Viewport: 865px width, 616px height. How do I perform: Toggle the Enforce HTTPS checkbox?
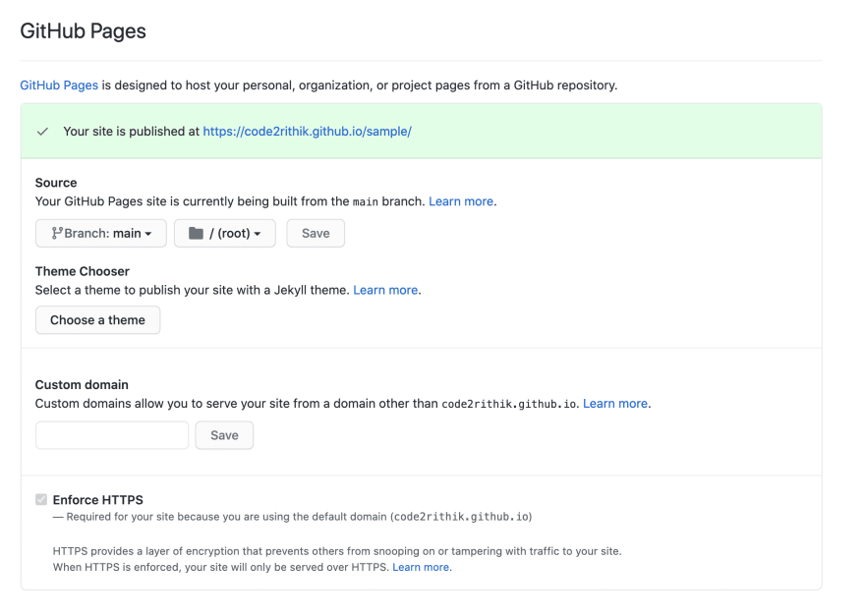41,500
